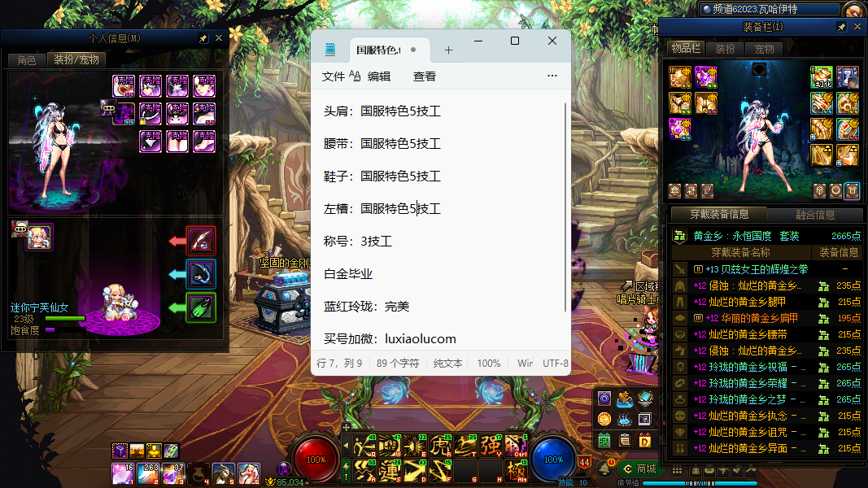868x488 pixels.
Task: Click the pet portrait icon 迷你宁芙仙女
Action: pos(38,237)
